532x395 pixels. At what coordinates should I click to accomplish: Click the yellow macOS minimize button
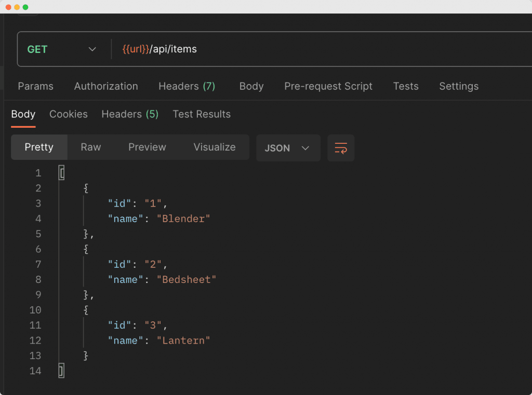pyautogui.click(x=17, y=7)
